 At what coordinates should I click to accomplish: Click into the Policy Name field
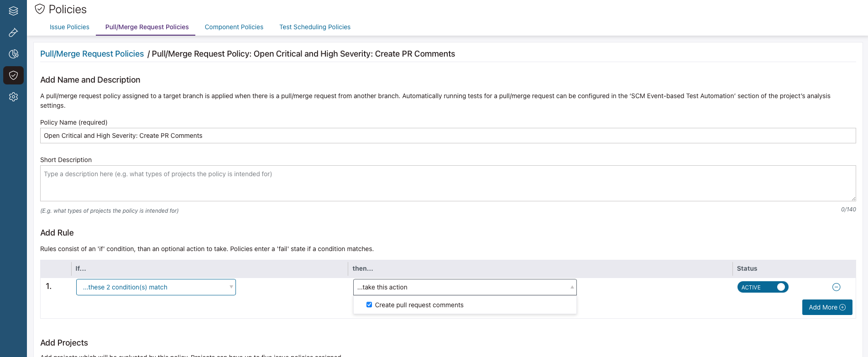[447, 136]
